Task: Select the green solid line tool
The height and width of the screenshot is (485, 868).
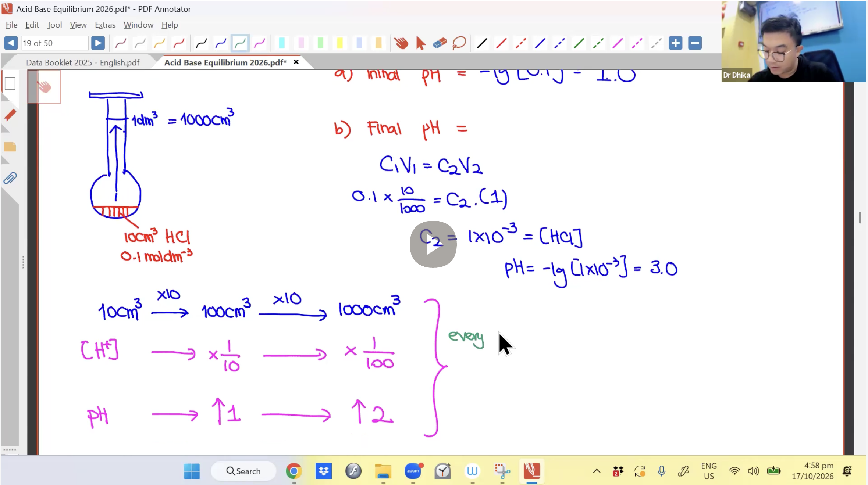Action: 579,43
